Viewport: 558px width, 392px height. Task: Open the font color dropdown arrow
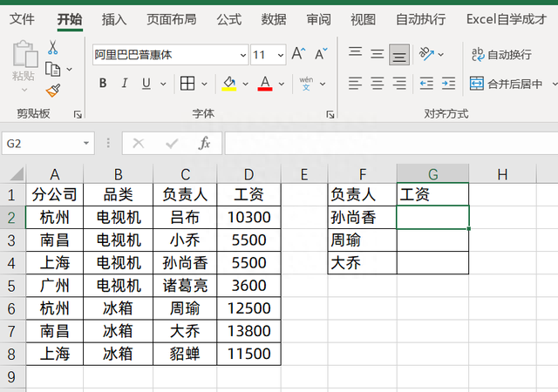click(282, 84)
